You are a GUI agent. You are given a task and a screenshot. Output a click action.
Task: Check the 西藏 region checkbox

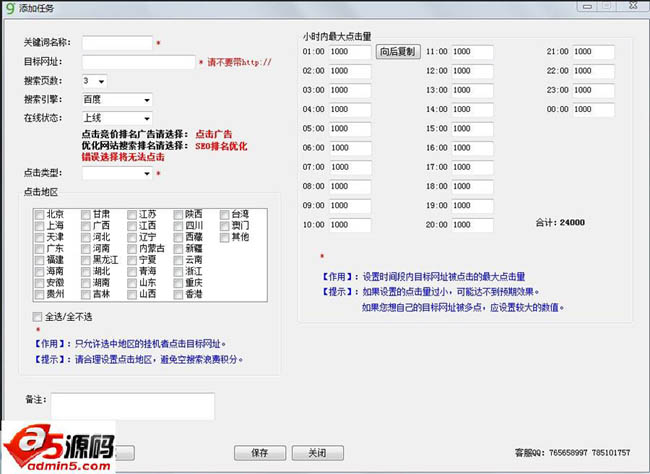point(178,238)
